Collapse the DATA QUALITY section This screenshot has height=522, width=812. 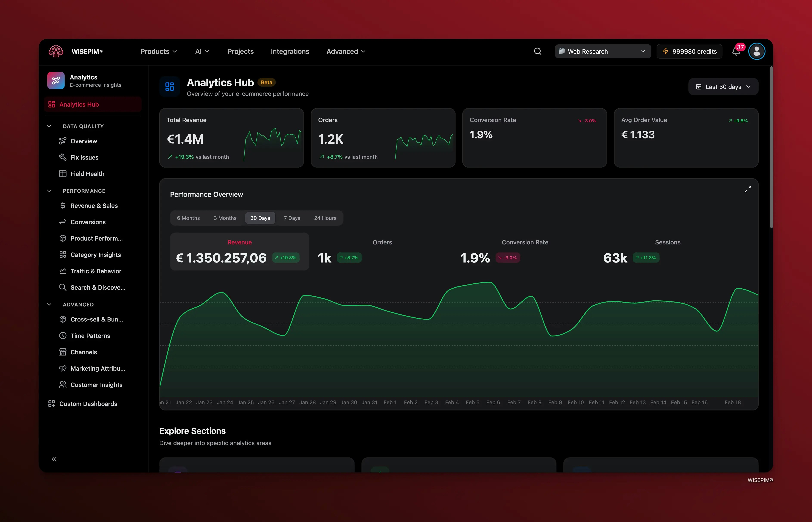click(x=49, y=126)
